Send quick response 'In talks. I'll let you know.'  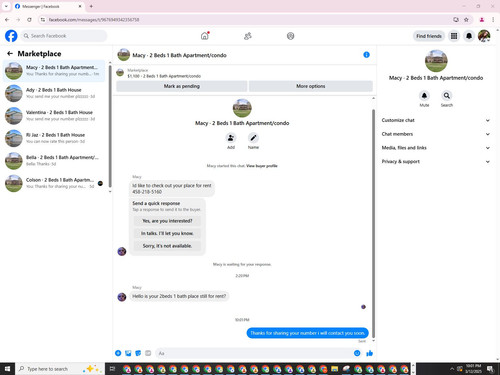pyautogui.click(x=167, y=233)
